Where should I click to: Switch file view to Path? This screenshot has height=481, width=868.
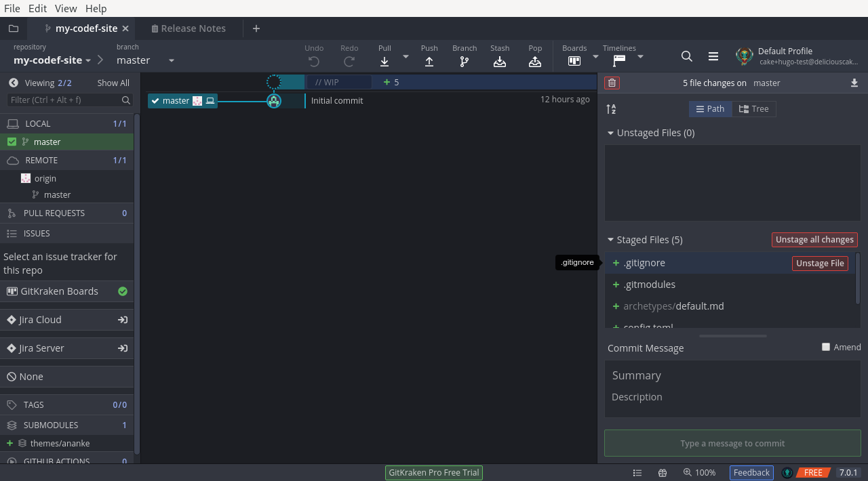710,109
